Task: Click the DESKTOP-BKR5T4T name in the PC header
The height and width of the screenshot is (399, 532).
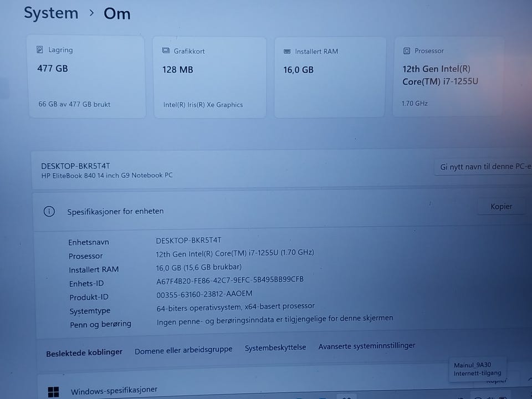Action: (75, 166)
